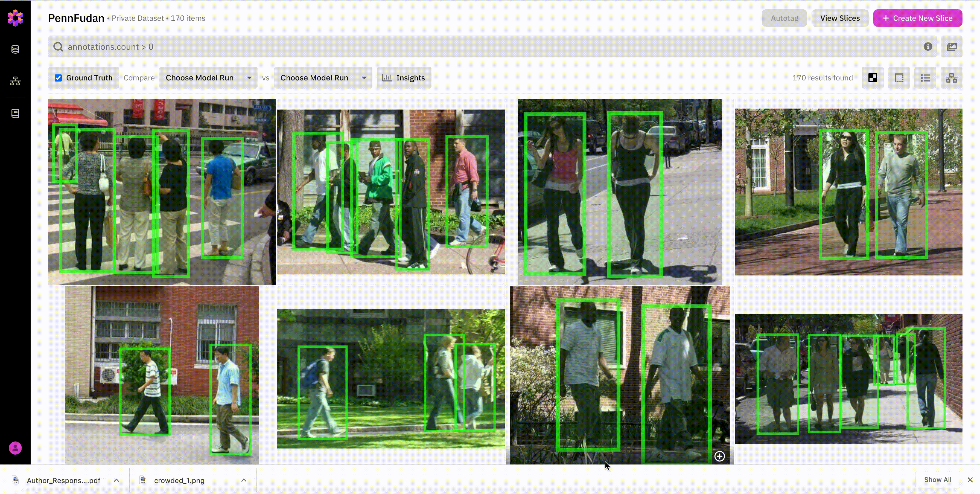The width and height of the screenshot is (980, 494).
Task: Open the documentation sidebar icon
Action: coord(15,113)
